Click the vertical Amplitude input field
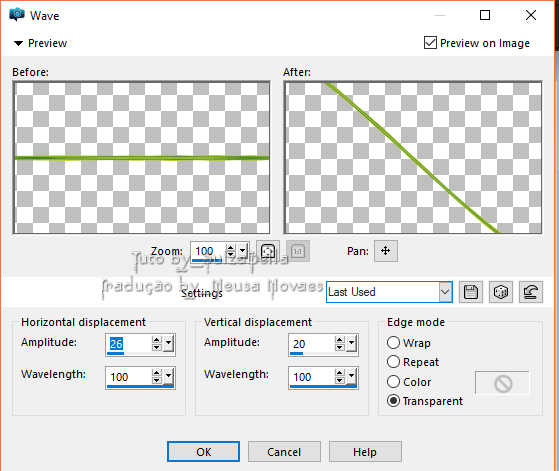559x471 pixels. (311, 344)
